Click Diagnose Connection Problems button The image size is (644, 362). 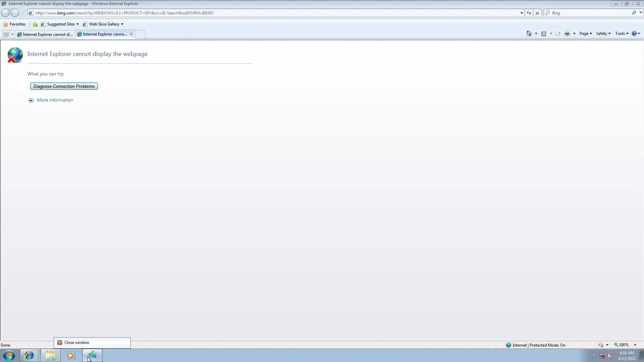point(64,86)
